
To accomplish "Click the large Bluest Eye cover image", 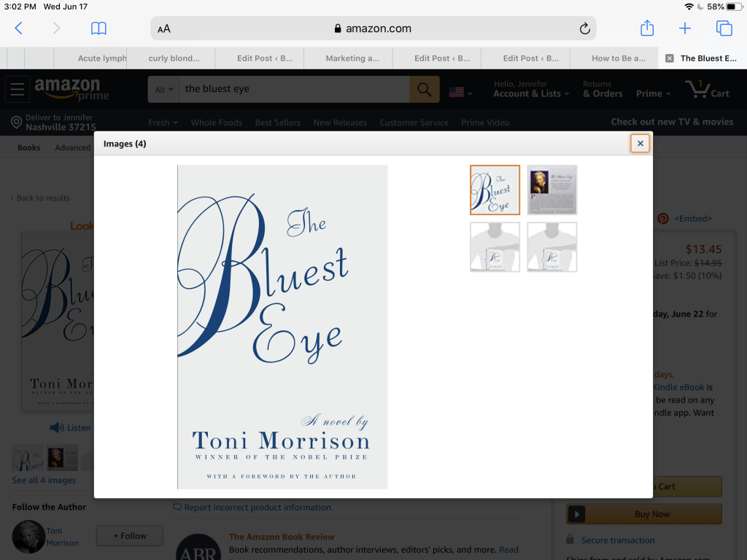I will click(x=282, y=327).
